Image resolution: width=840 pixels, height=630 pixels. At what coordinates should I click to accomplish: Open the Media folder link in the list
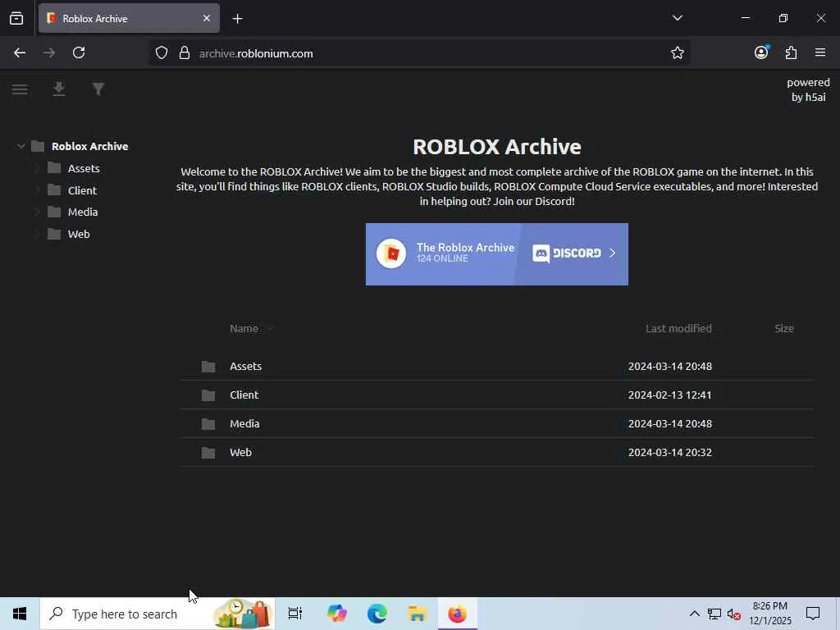point(244,424)
